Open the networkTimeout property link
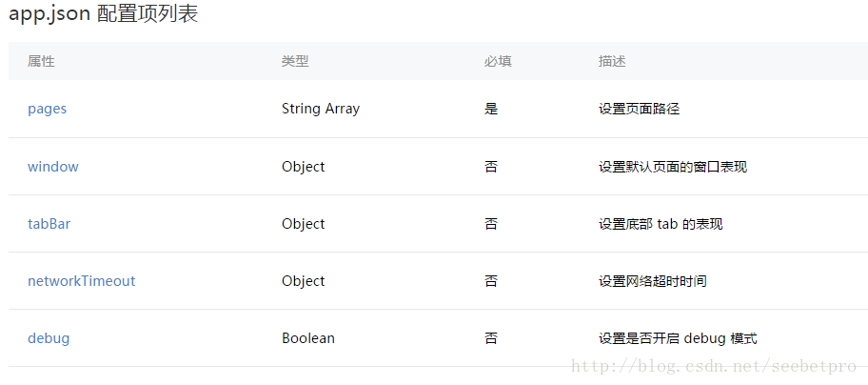Viewport: 868px width, 385px height. coord(82,281)
